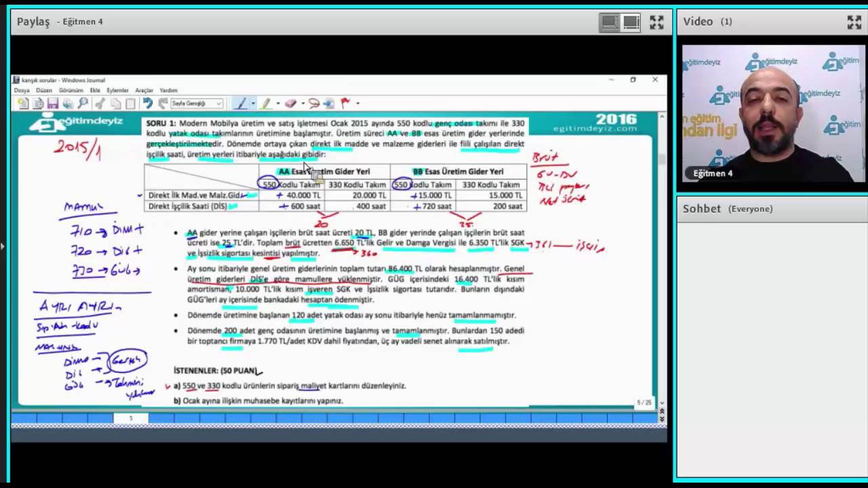The height and width of the screenshot is (488, 868).
Task: Activate the Lasso selection tool
Action: click(x=314, y=104)
